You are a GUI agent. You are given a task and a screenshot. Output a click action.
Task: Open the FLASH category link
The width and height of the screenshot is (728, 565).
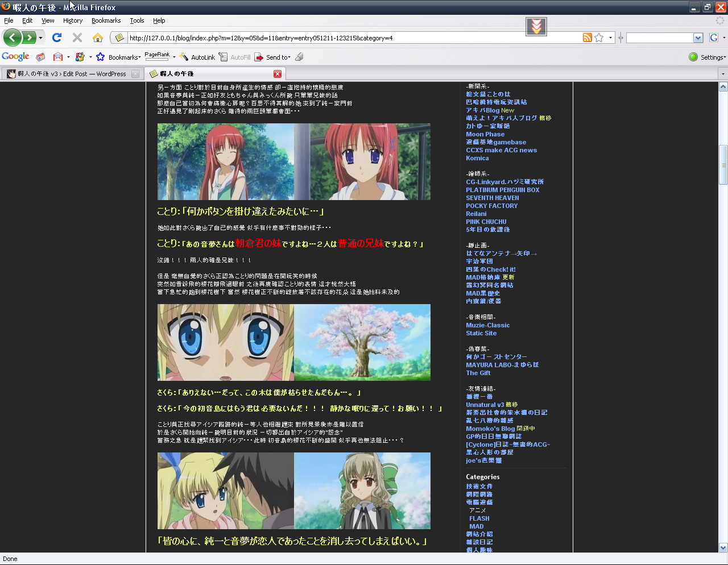(x=479, y=518)
